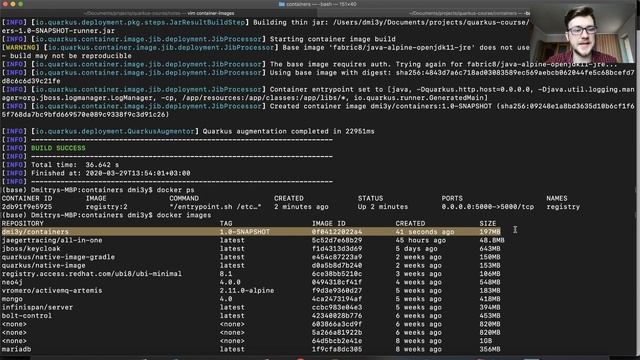This screenshot has height=360, width=640.
Task: Click 'Quarkus augmentation completed in 22951ms' text
Action: [289, 131]
